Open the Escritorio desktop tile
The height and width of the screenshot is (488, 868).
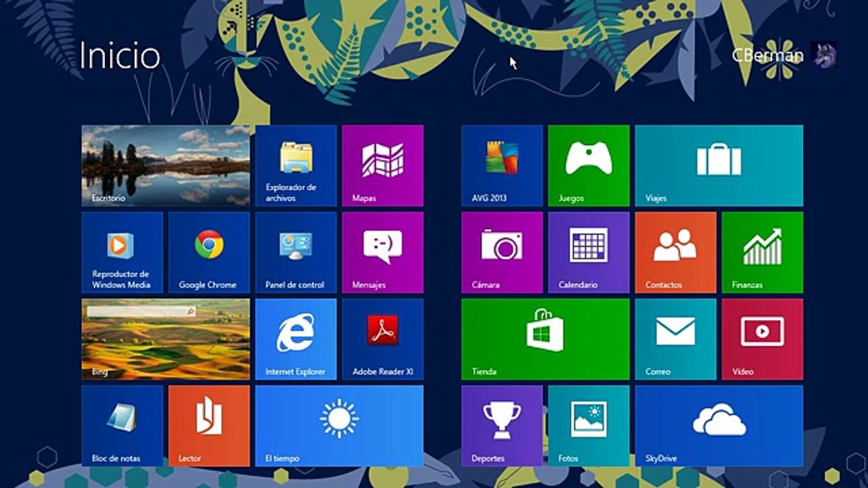(x=165, y=165)
